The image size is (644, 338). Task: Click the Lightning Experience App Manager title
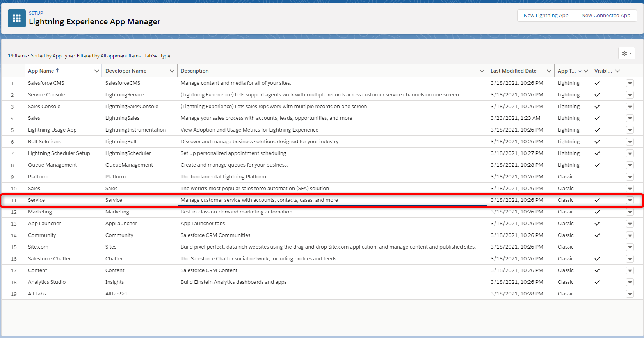(x=94, y=22)
